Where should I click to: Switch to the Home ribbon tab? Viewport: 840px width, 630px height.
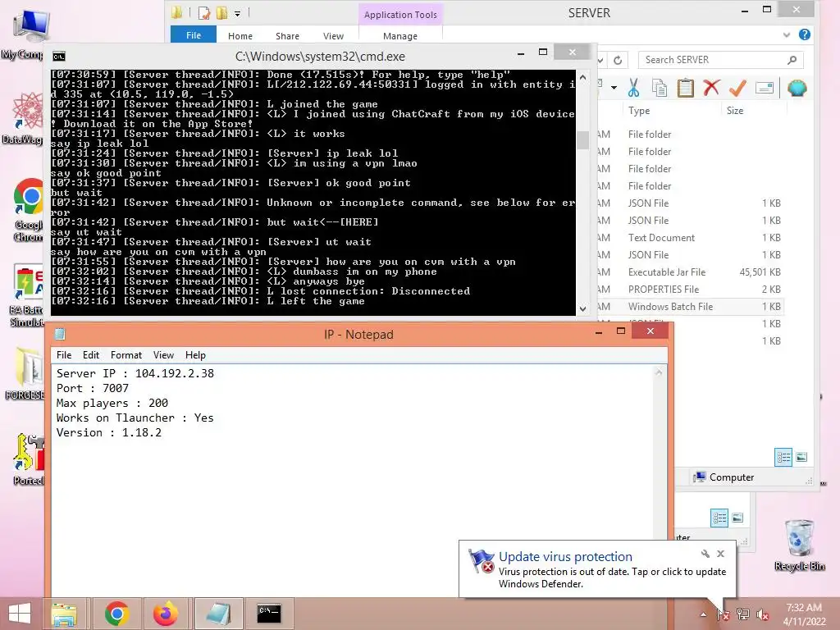tap(240, 36)
